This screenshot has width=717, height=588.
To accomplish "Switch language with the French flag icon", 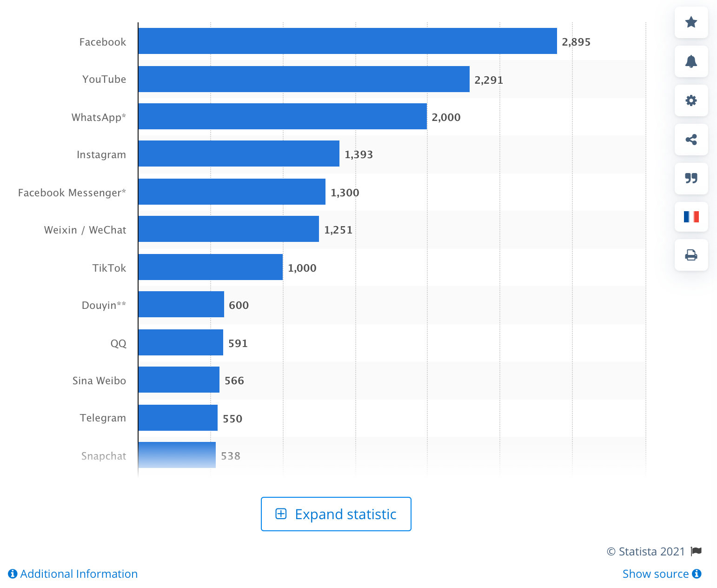I will click(x=691, y=217).
